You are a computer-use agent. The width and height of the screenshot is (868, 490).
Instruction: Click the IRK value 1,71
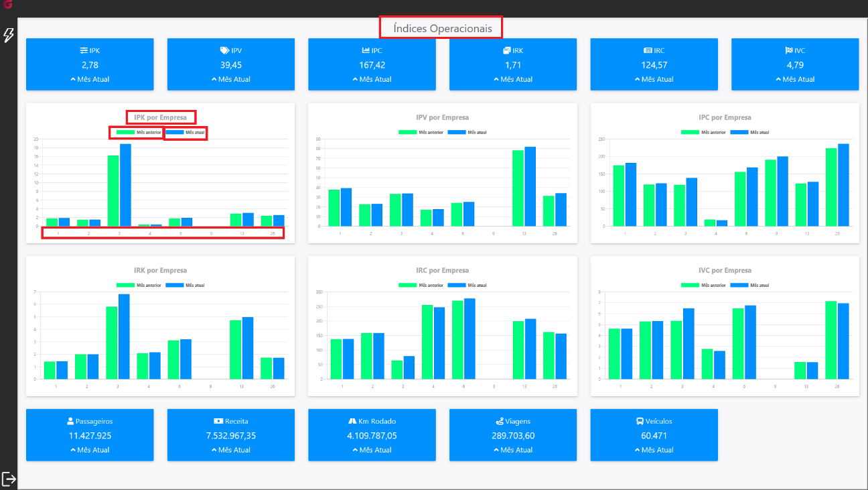click(513, 65)
